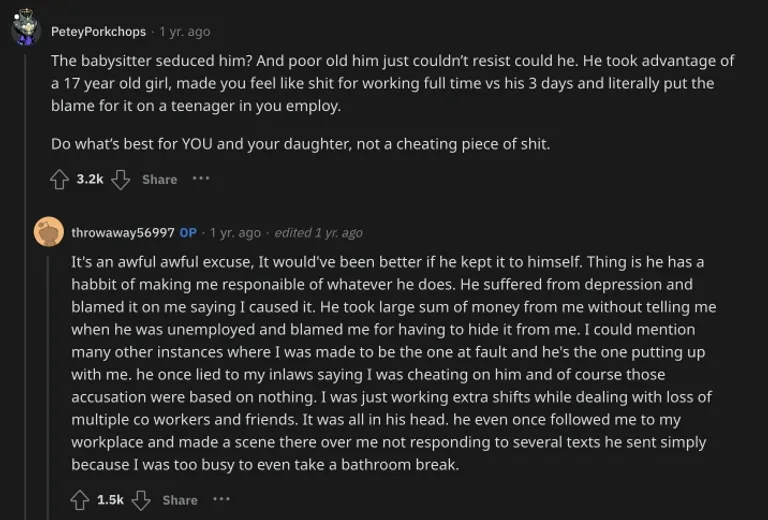Share throwaway56997's reply
Viewport: 768px width, 520px height.
coord(180,499)
